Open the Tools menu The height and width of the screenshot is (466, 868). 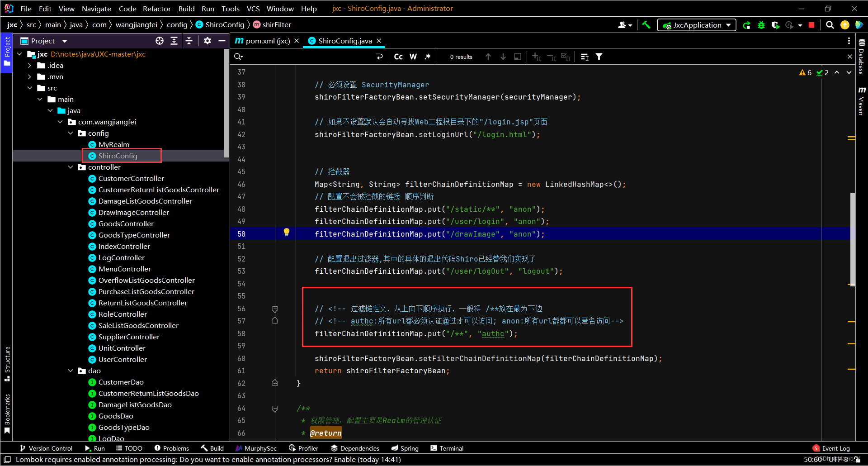point(230,9)
